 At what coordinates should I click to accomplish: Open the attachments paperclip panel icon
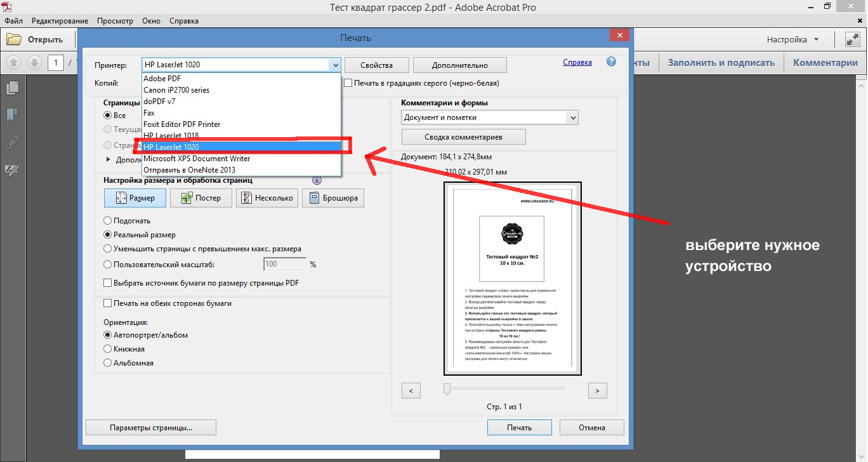tap(12, 142)
